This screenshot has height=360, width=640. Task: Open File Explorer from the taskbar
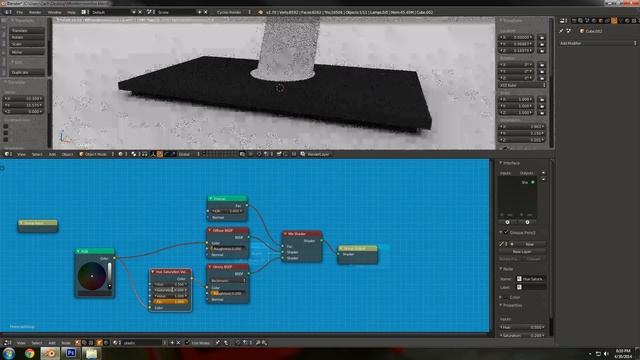[x=91, y=353]
